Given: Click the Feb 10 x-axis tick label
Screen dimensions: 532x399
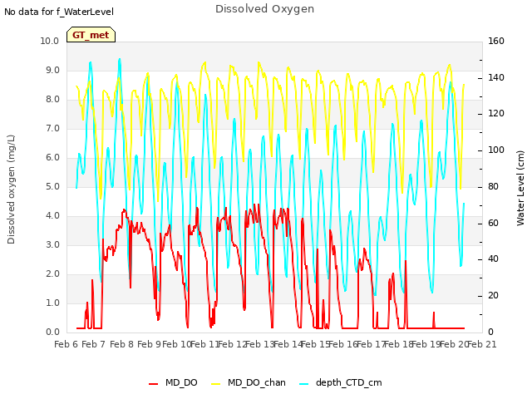Looking at the screenshot, I should point(176,344).
